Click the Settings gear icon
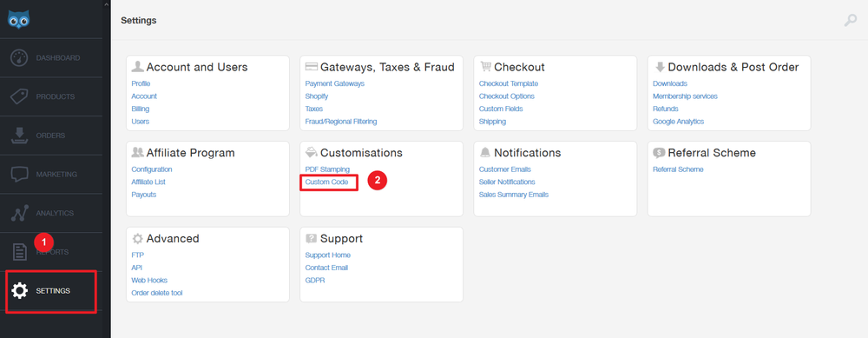The height and width of the screenshot is (338, 868). coord(19,290)
